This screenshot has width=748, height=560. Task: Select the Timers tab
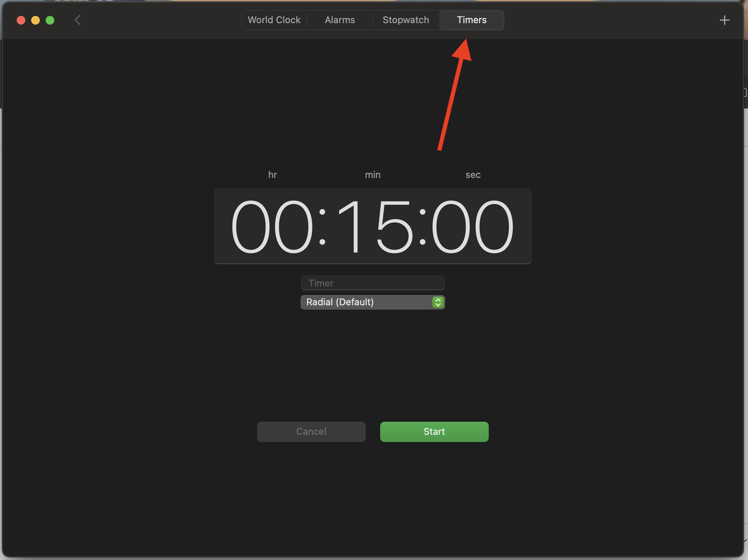point(471,20)
